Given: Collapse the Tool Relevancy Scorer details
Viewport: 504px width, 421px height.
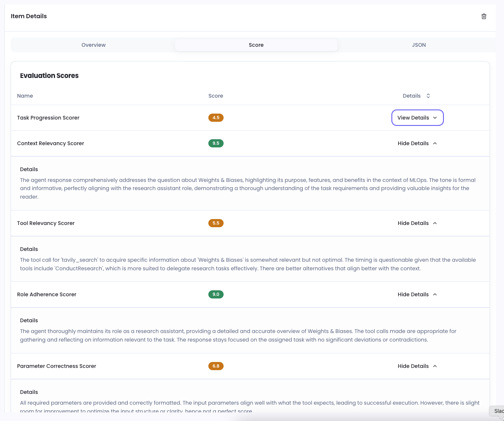Looking at the screenshot, I should (413, 223).
